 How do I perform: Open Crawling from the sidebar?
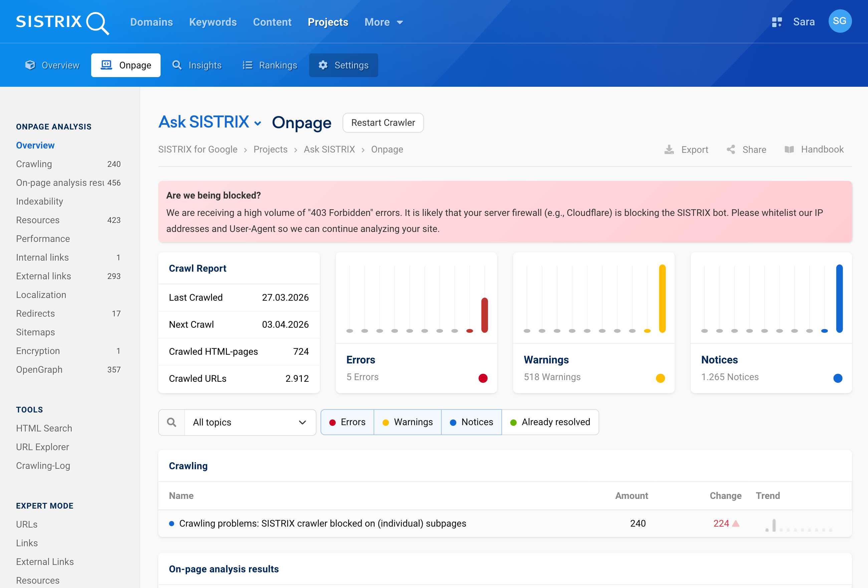[34, 164]
